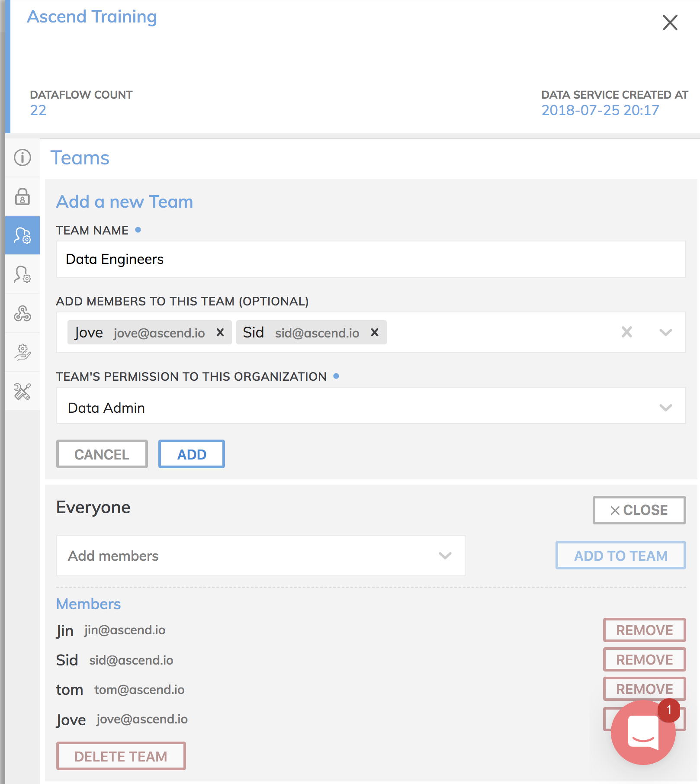Open the chat support bubble

pos(643,733)
